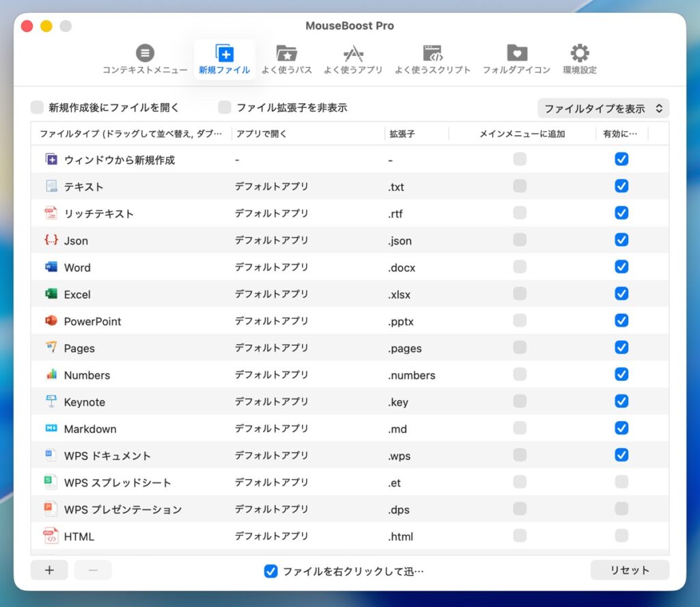The width and height of the screenshot is (700, 607).
Task: Click the PowerPoint file type icon
Action: pyautogui.click(x=51, y=321)
